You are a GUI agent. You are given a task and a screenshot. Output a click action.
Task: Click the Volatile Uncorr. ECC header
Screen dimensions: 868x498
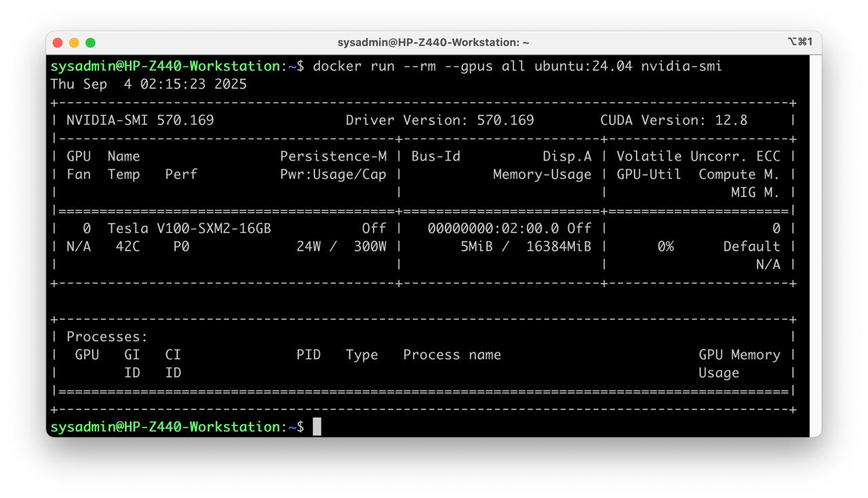[698, 157]
